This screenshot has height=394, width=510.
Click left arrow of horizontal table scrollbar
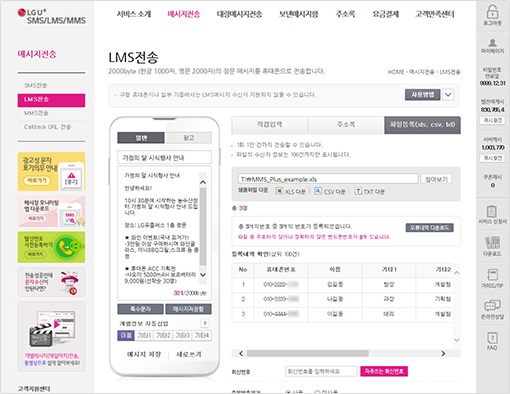click(241, 353)
